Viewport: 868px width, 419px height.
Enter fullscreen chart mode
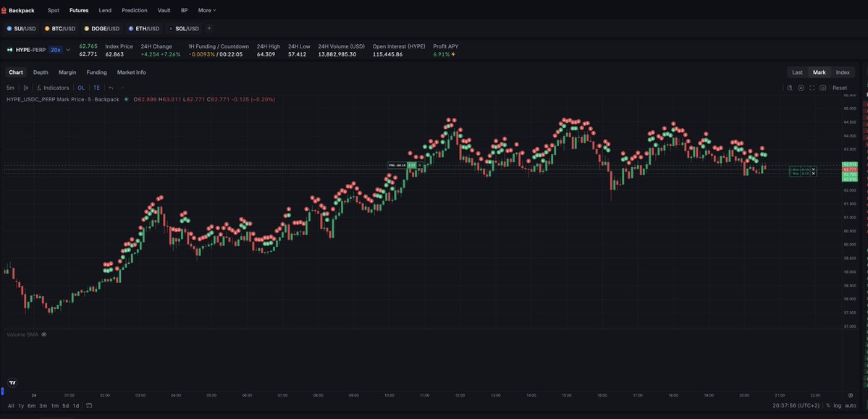pos(812,88)
